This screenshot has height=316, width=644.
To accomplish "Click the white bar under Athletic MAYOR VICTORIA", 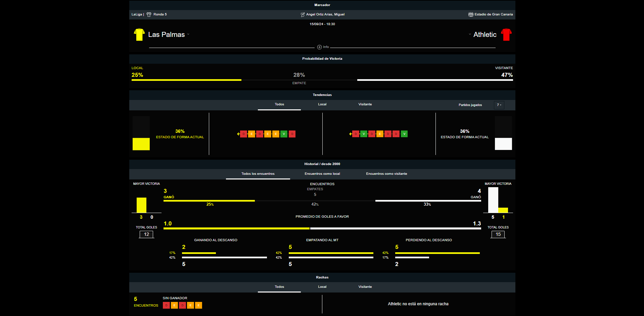I will (493, 200).
